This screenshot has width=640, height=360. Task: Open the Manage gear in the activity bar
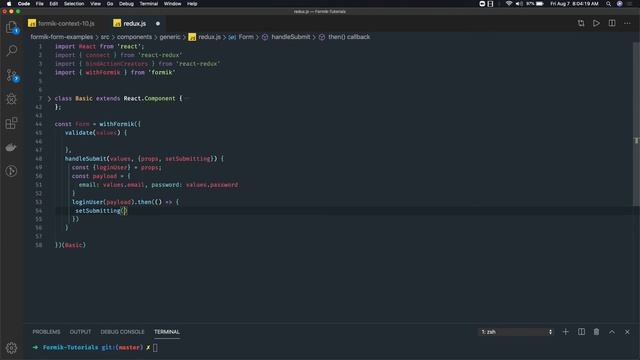[x=11, y=348]
